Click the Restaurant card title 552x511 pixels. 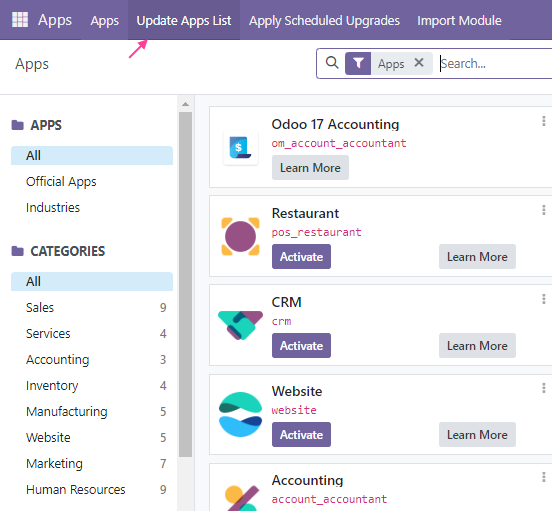305,213
